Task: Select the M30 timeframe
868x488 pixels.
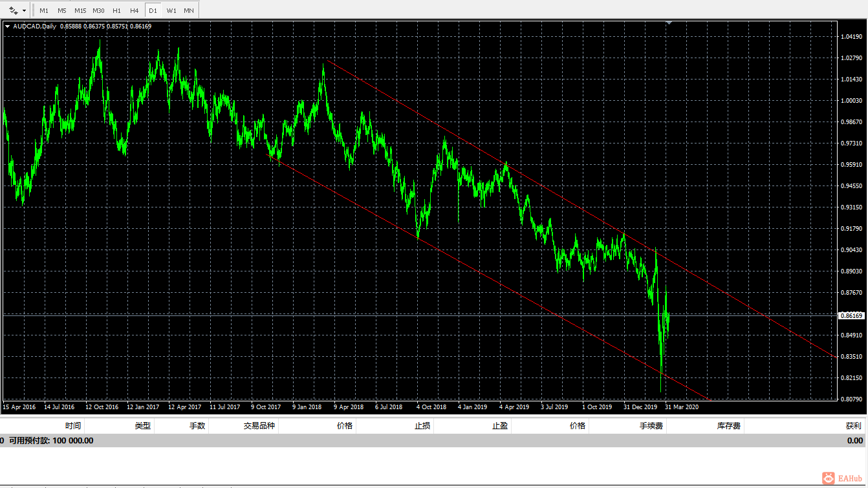Action: coord(98,10)
